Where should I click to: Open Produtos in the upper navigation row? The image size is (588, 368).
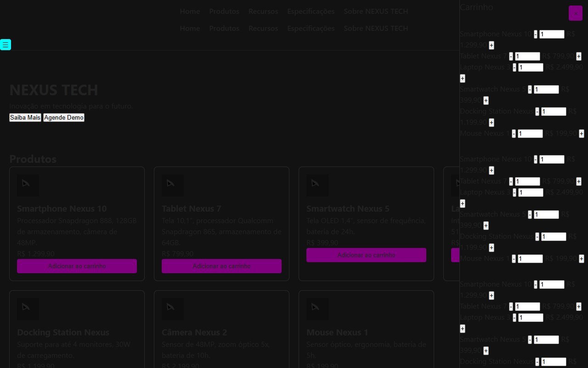224,11
